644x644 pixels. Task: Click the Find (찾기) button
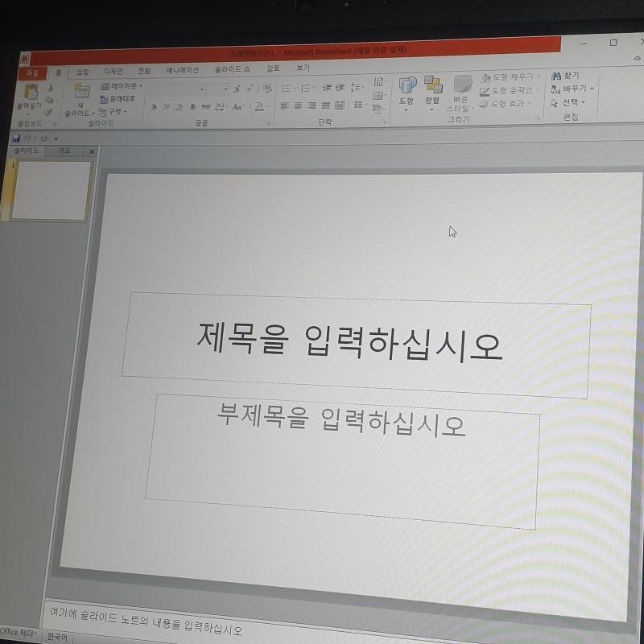pos(565,76)
